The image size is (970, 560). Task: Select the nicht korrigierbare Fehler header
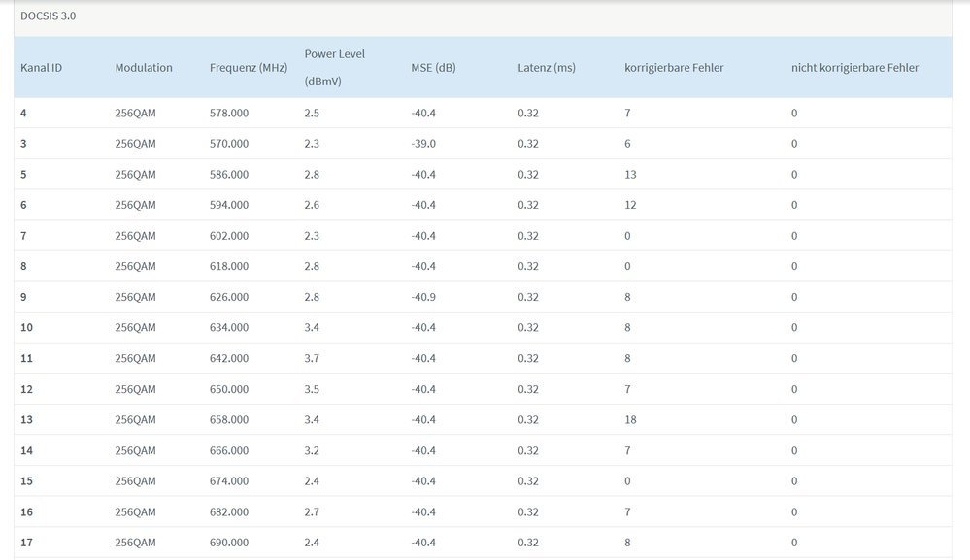point(854,68)
